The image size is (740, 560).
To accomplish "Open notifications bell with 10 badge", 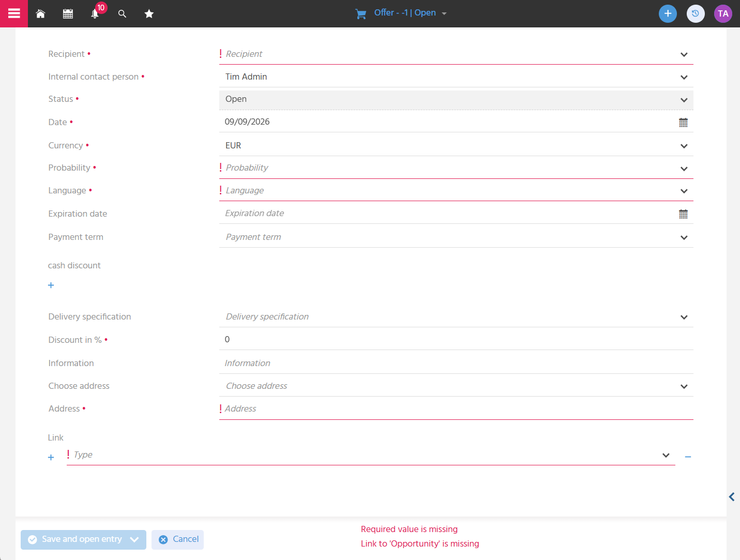I will (x=95, y=13).
